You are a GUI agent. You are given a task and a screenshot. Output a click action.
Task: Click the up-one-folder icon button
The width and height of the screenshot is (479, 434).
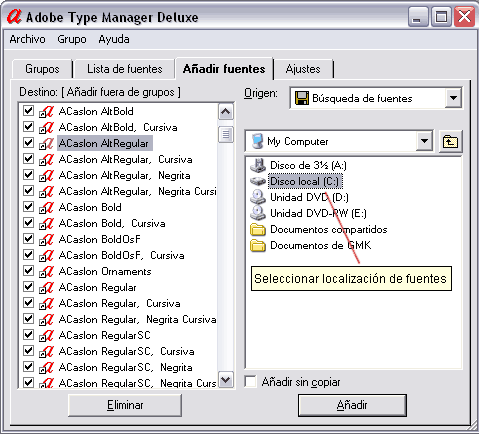coord(450,142)
